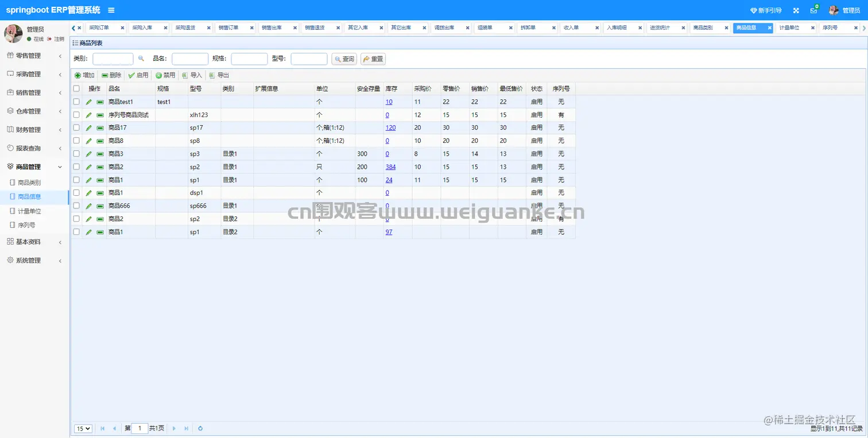Open the 管理员 user menu in header
The image size is (868, 438).
point(844,10)
